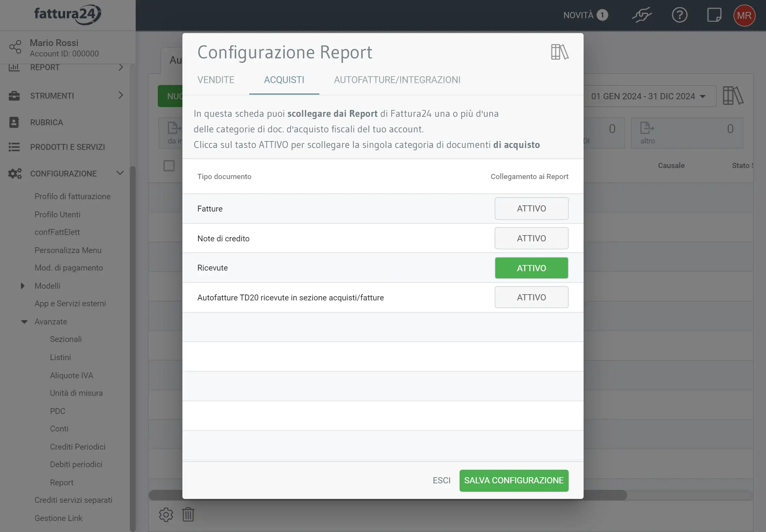
Task: Click the 'Tipo documento' column header
Action: point(224,177)
